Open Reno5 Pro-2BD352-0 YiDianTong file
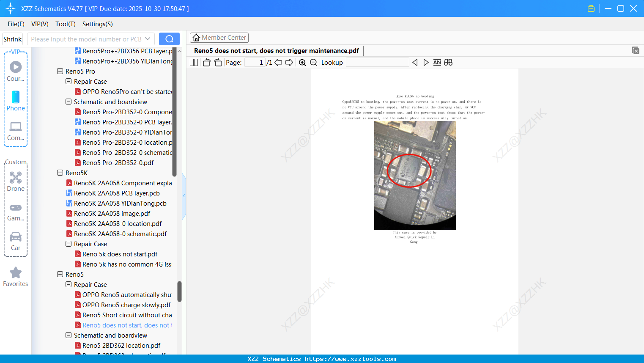Screen dimensions: 644x363 123,132
